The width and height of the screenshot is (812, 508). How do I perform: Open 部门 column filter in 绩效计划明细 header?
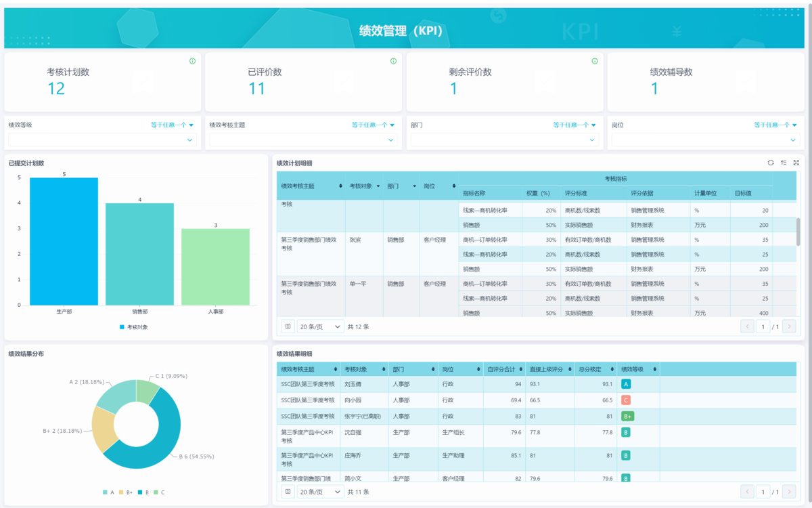(413, 186)
